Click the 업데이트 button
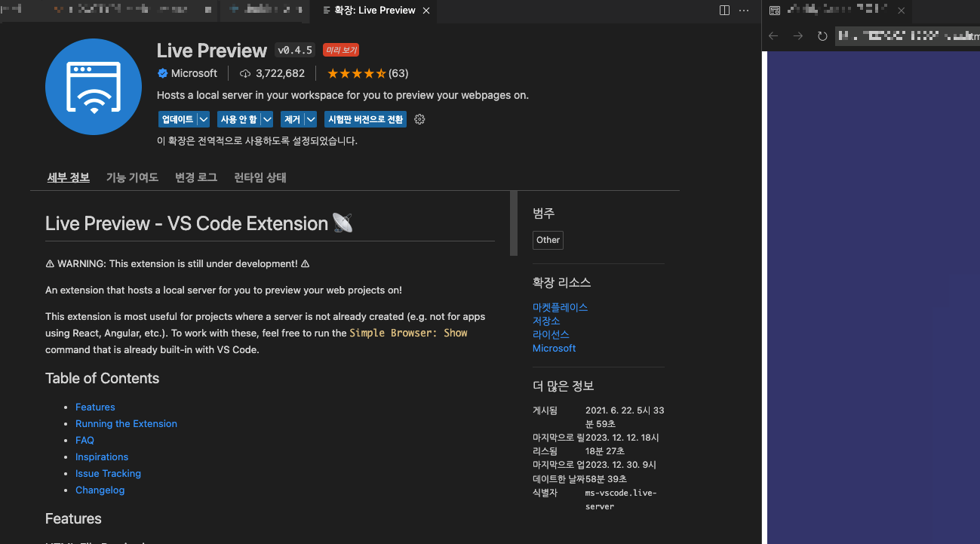This screenshot has width=980, height=544. point(177,119)
